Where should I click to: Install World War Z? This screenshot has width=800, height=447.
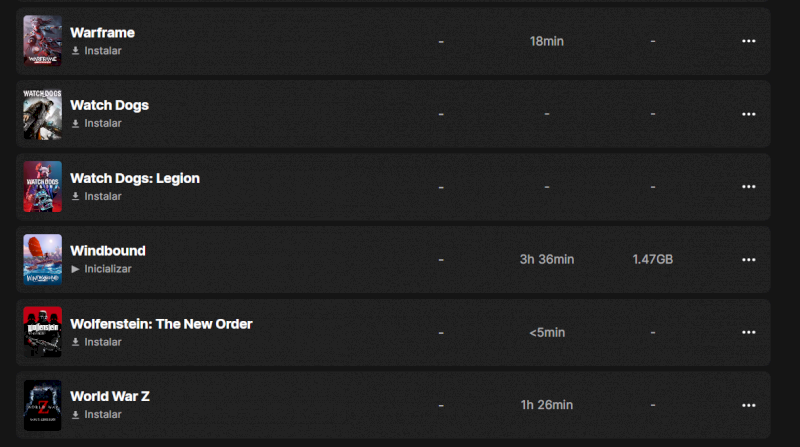coord(102,415)
